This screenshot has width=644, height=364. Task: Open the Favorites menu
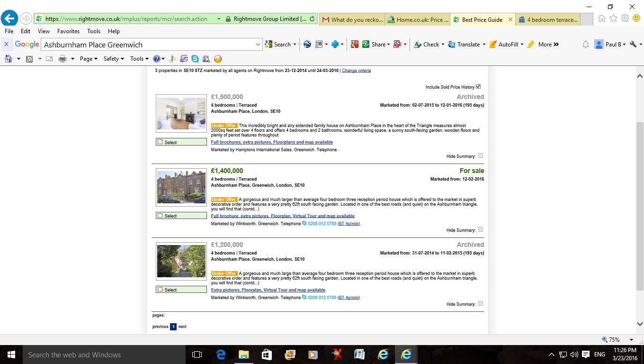click(68, 31)
